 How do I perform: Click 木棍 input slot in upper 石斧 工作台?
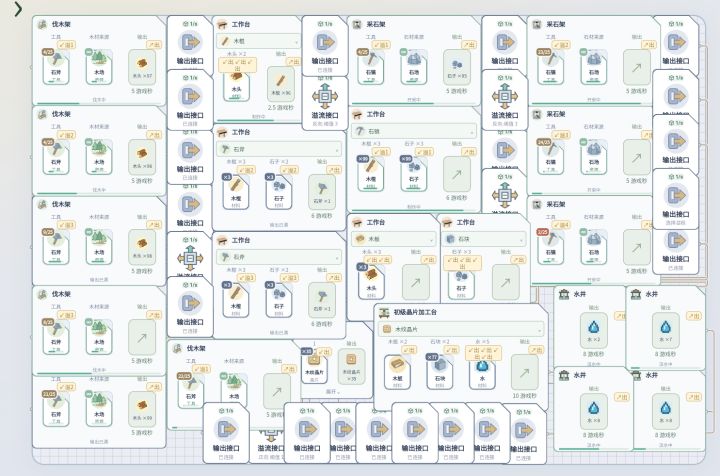tap(236, 192)
